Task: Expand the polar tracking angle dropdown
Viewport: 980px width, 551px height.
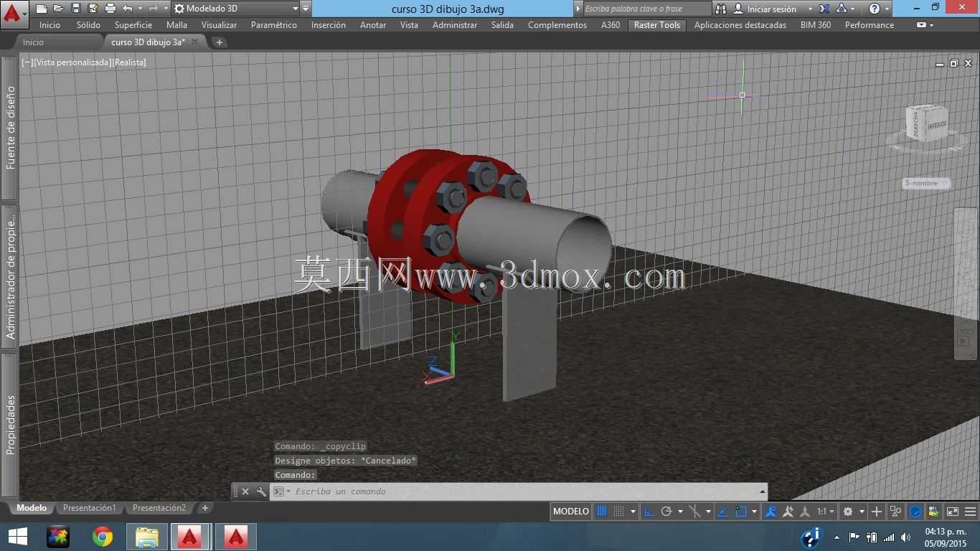Action: tap(680, 512)
